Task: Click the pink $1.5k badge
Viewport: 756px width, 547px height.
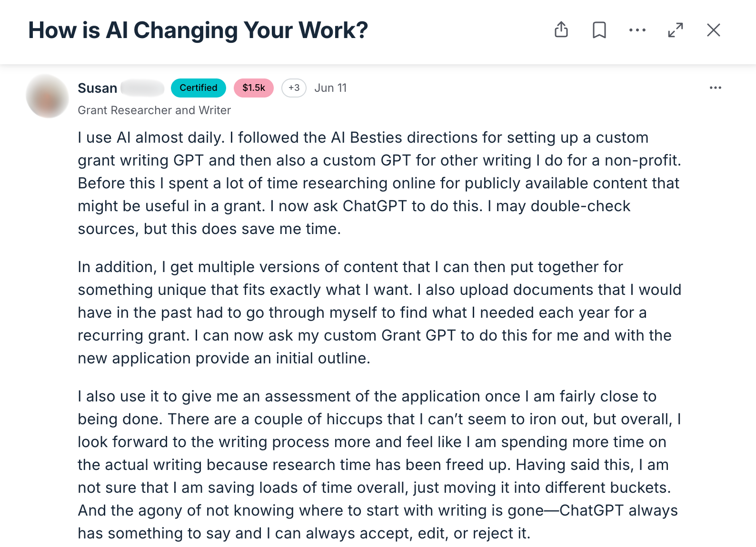Action: click(253, 88)
